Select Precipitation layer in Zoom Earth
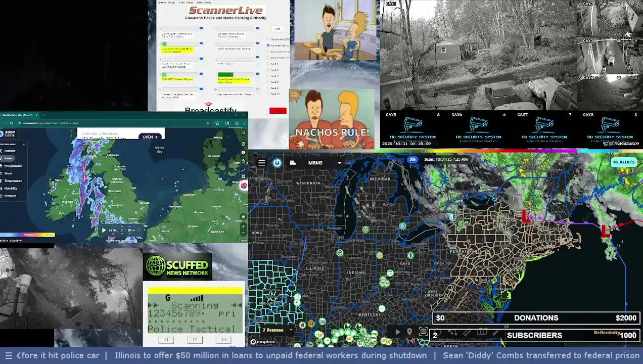Viewport: 643px width, 364px height. (x=12, y=166)
